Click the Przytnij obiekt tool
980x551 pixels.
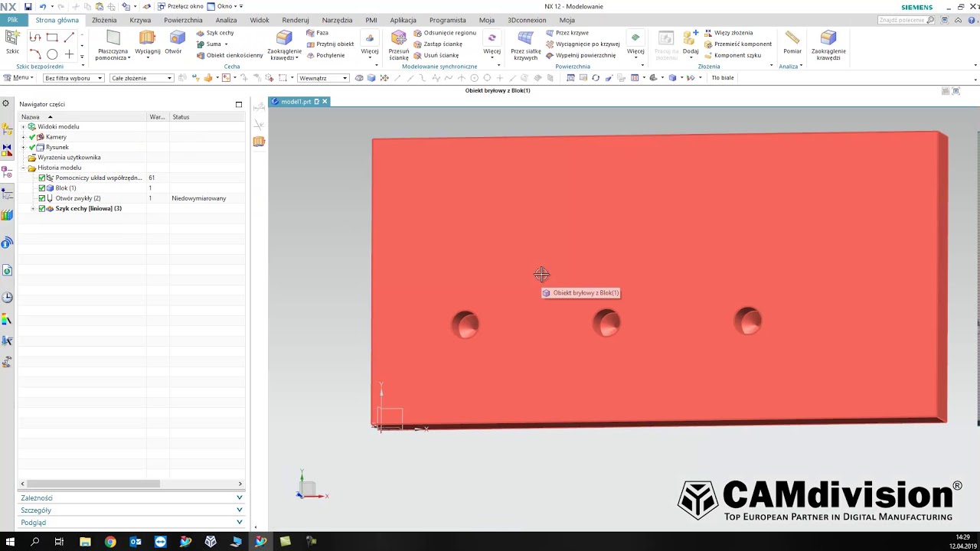coord(329,44)
